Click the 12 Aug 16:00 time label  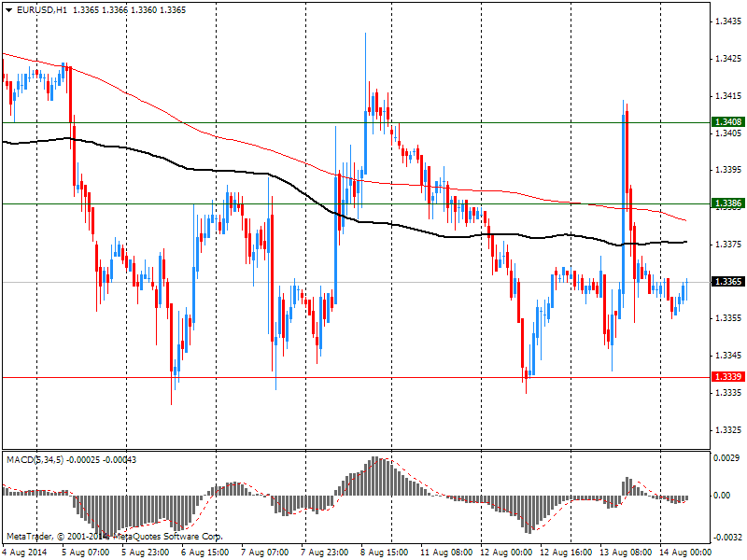click(566, 553)
